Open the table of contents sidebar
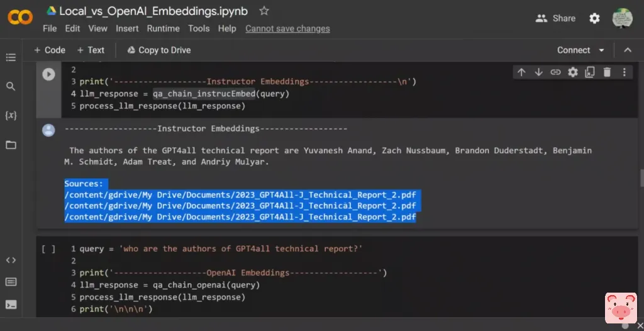 (x=11, y=57)
